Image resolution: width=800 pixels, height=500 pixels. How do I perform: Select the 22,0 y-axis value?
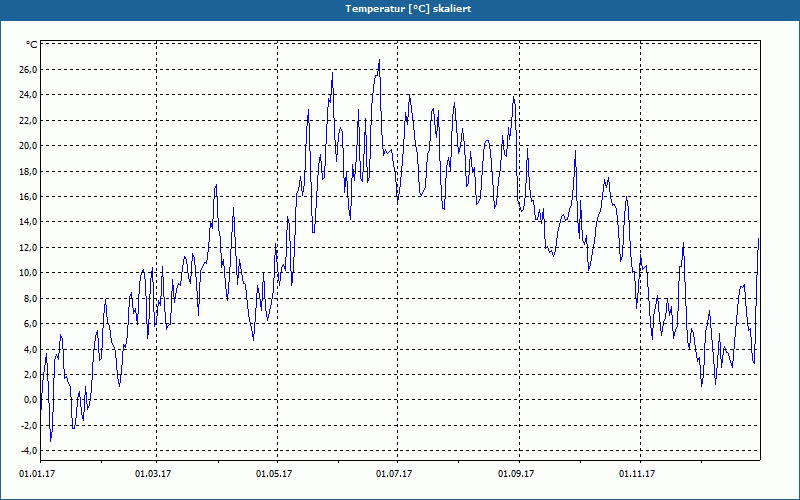click(x=29, y=120)
